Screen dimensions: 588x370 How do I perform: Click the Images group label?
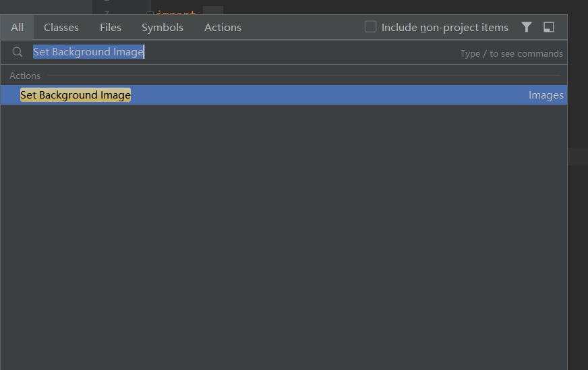coord(546,95)
